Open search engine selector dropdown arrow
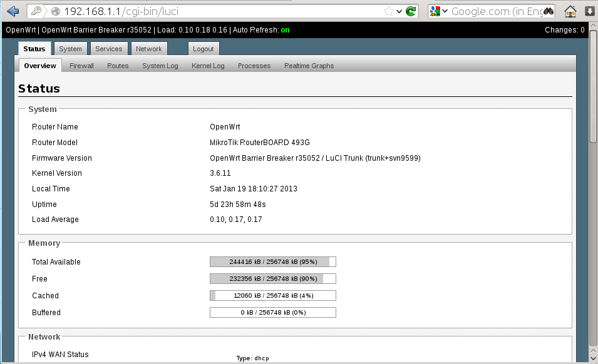 [x=445, y=11]
